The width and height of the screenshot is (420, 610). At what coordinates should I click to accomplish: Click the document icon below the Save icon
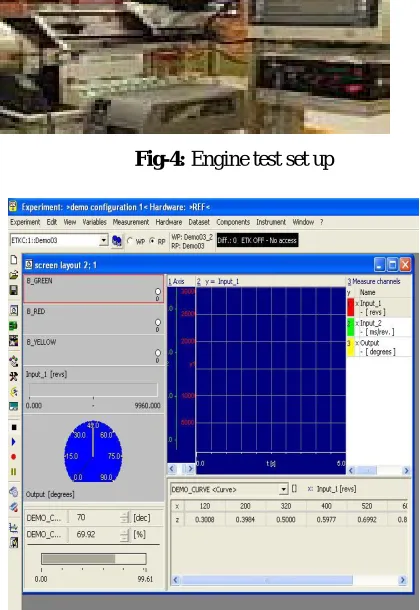14,310
